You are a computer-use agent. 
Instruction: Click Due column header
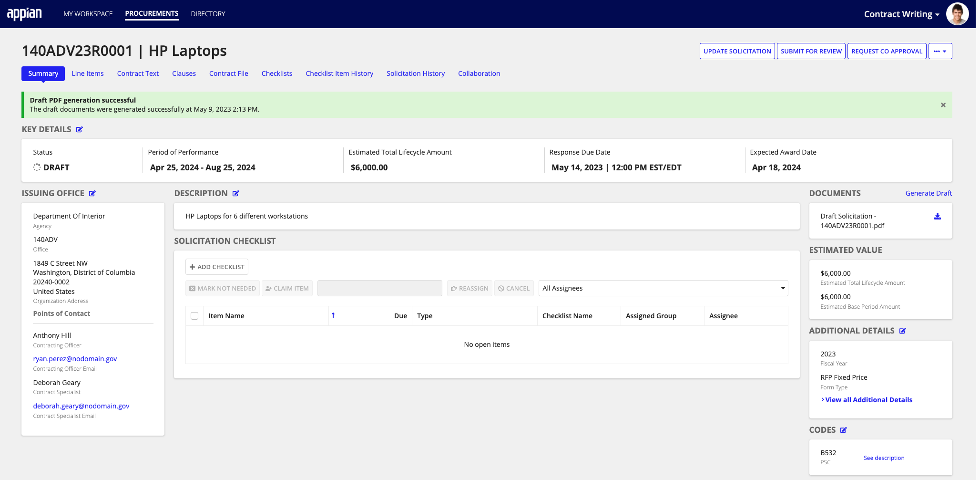(400, 316)
